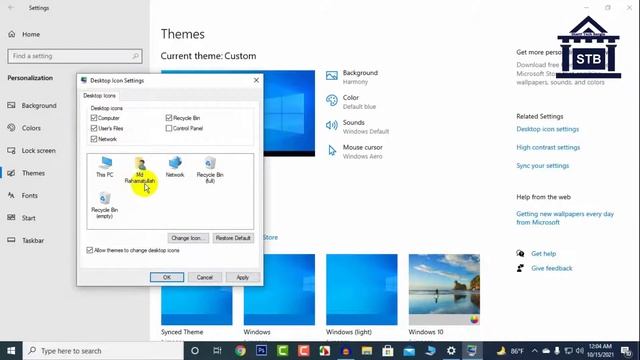
Task: Open Fonts page in sidebar
Action: (22, 195)
